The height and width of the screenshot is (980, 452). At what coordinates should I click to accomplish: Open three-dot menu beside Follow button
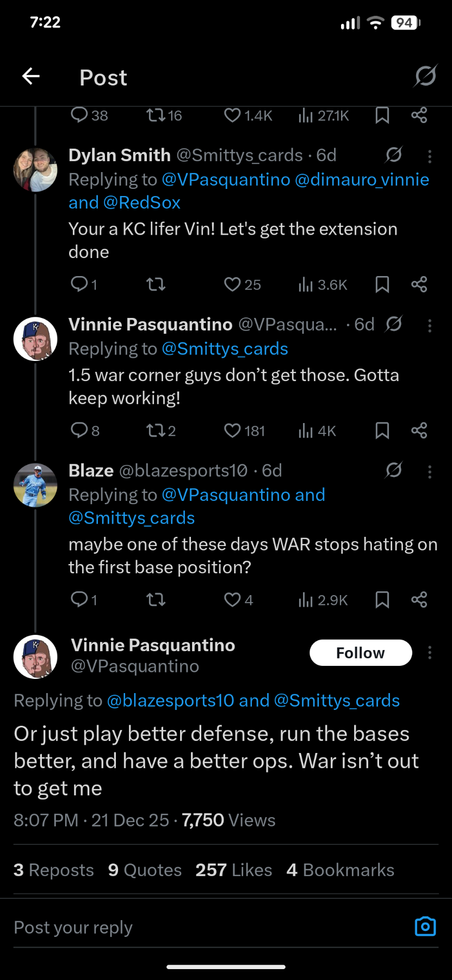click(430, 653)
